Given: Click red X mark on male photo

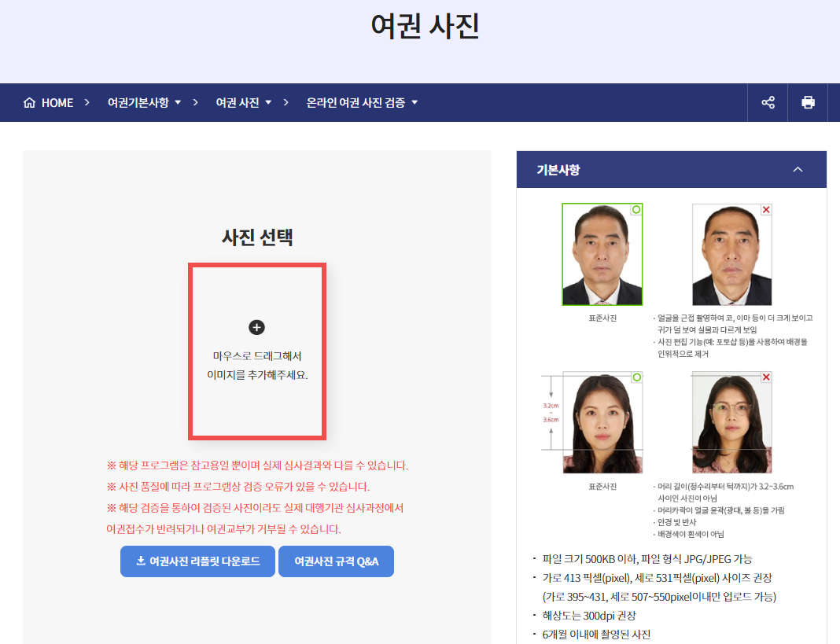Looking at the screenshot, I should (766, 209).
